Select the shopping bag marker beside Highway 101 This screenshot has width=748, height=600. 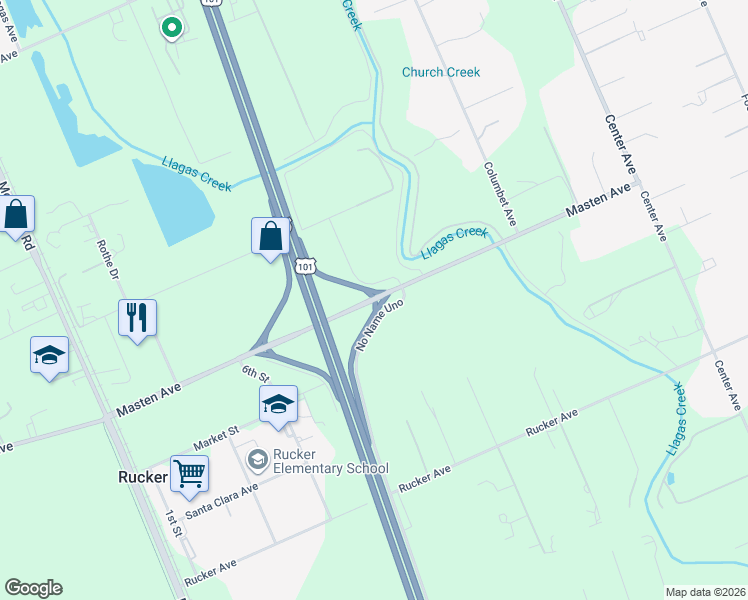tap(270, 238)
